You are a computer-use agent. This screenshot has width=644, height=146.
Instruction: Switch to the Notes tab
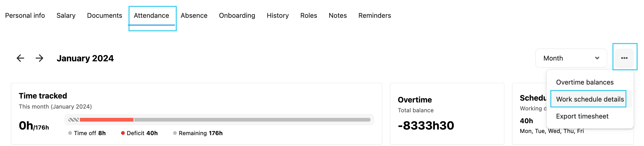[338, 15]
